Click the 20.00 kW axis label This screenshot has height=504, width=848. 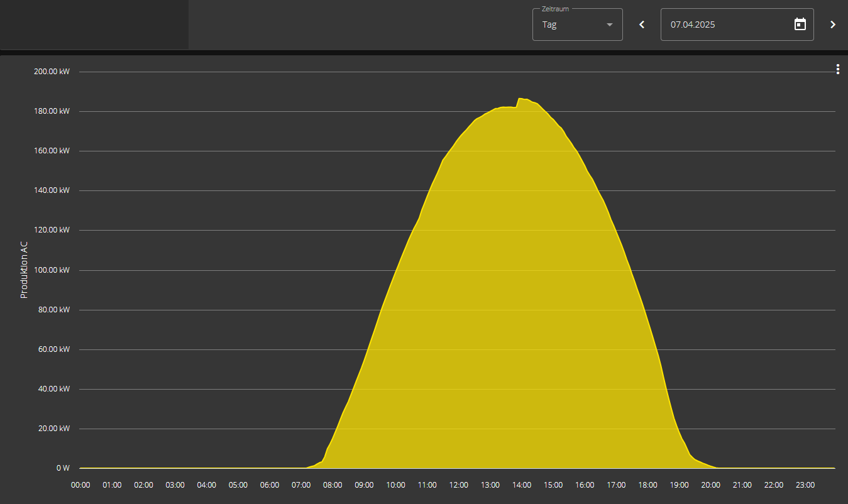[x=53, y=429]
